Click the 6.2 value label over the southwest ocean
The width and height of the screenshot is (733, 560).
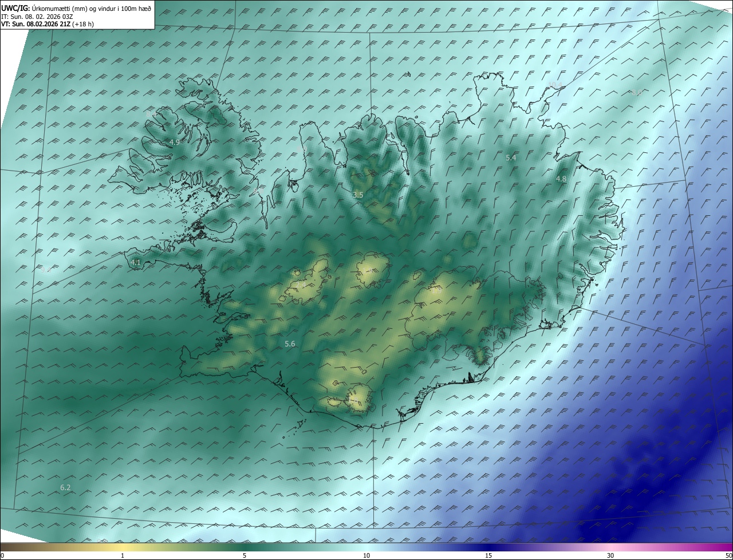[65, 487]
